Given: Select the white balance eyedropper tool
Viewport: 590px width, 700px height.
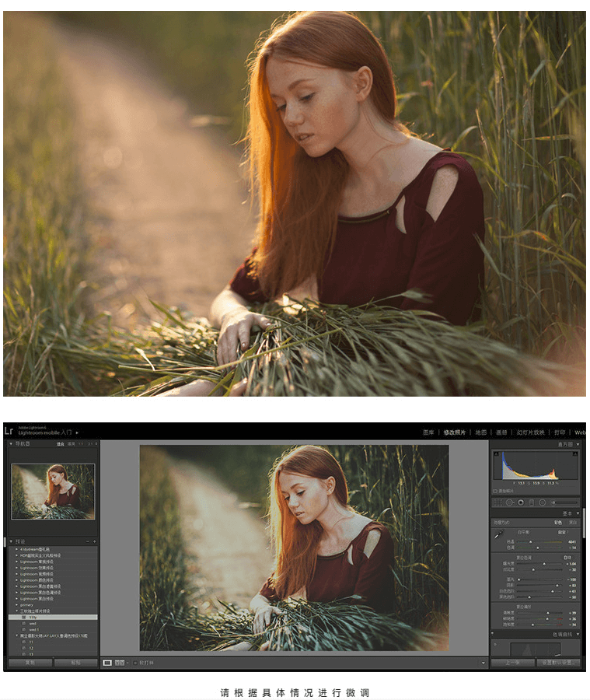Looking at the screenshot, I should tap(499, 534).
